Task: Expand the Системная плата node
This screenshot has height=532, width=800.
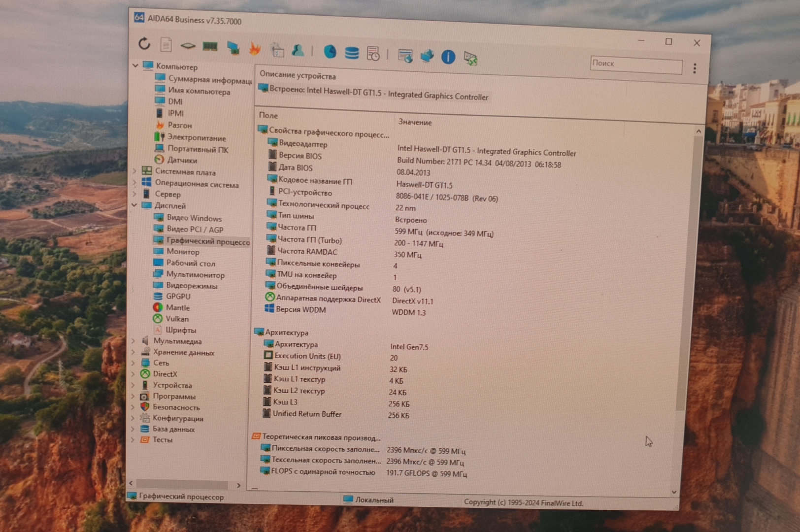Action: coord(134,170)
